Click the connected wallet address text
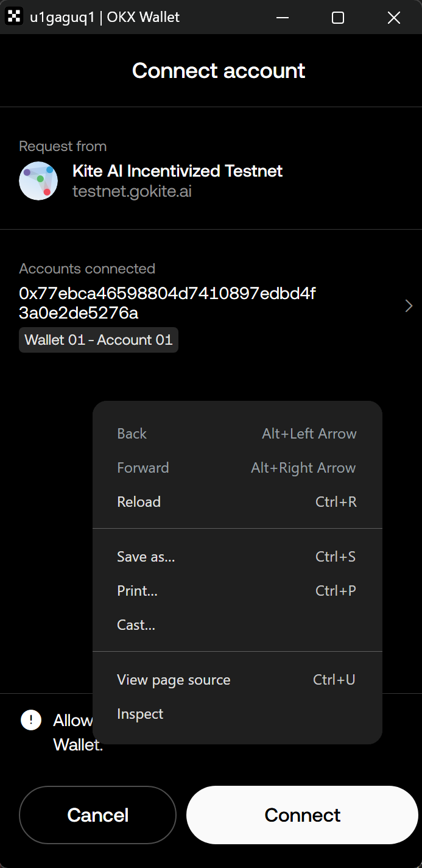Screen dimensions: 422x868 167,303
